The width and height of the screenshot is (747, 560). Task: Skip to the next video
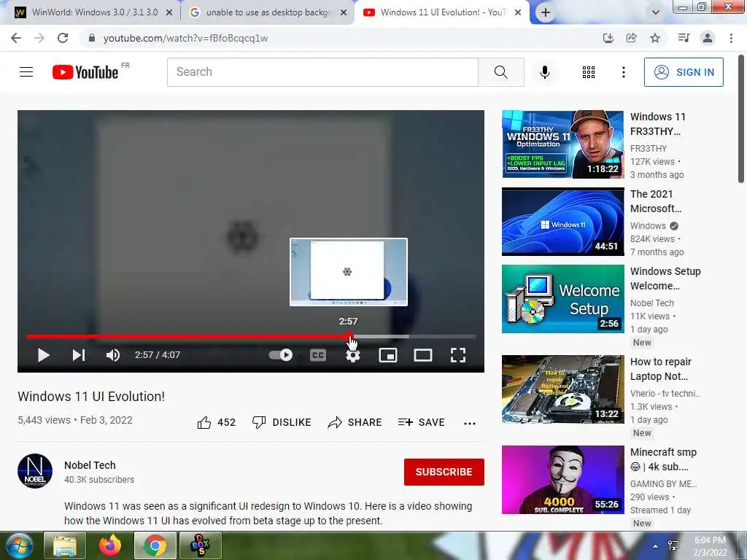tap(79, 355)
